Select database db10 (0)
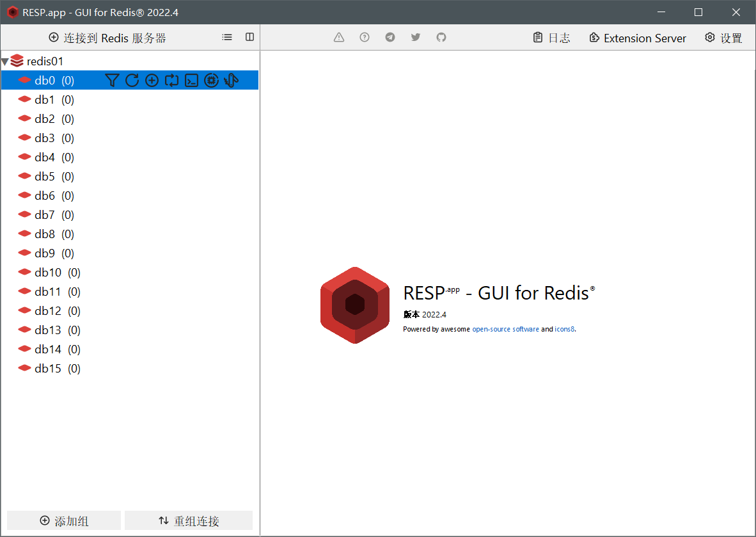This screenshot has width=756, height=537. tap(130, 272)
